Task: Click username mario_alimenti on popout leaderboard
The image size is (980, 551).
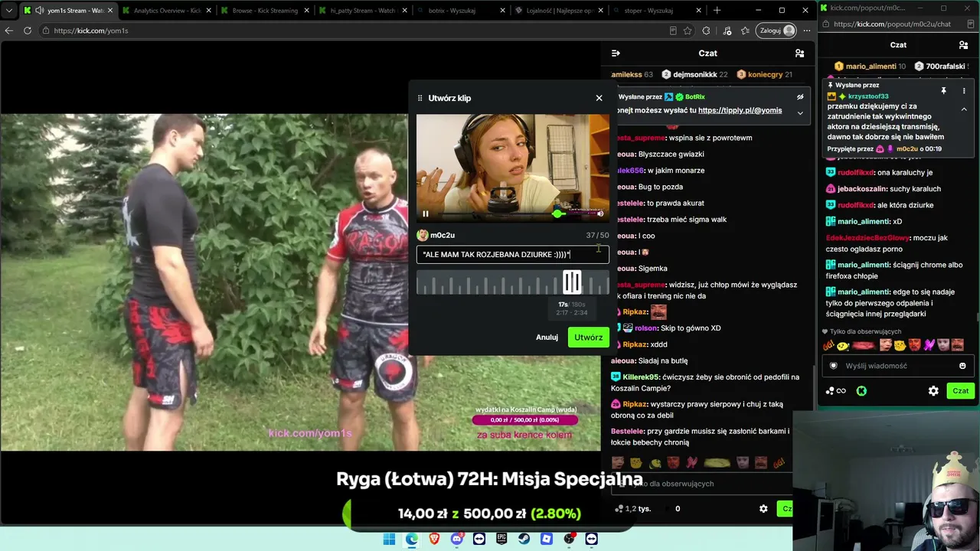Action: 871,67
